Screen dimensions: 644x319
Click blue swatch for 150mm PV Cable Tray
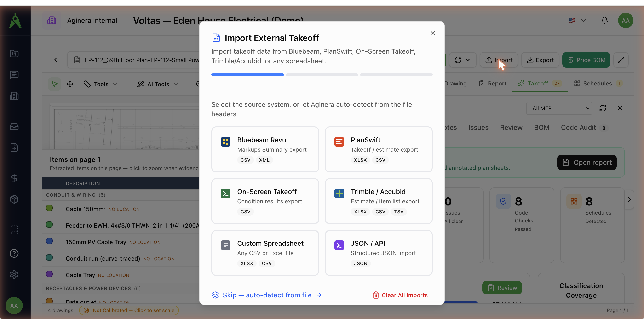(x=49, y=241)
